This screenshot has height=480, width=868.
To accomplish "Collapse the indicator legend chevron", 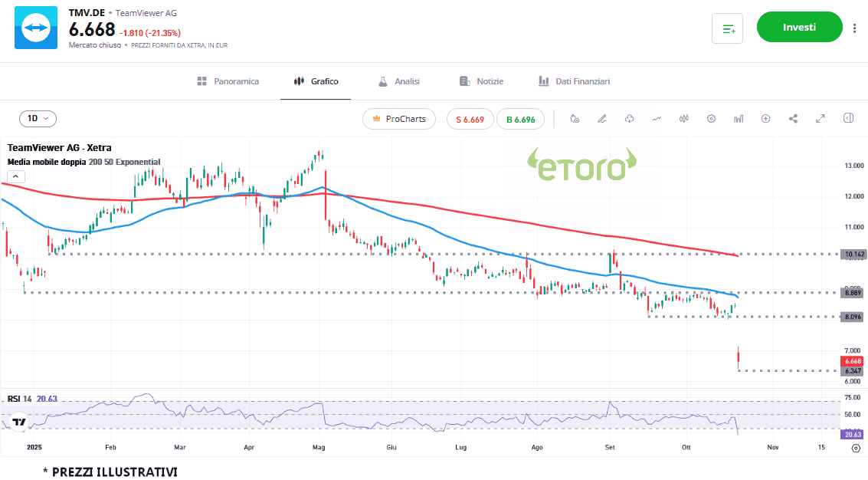I will pyautogui.click(x=16, y=176).
